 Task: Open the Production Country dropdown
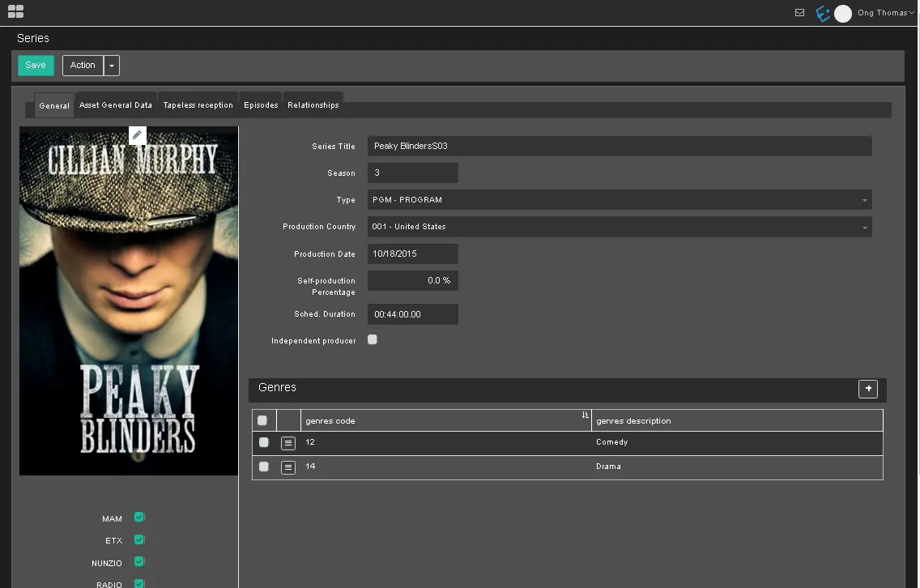(x=864, y=228)
